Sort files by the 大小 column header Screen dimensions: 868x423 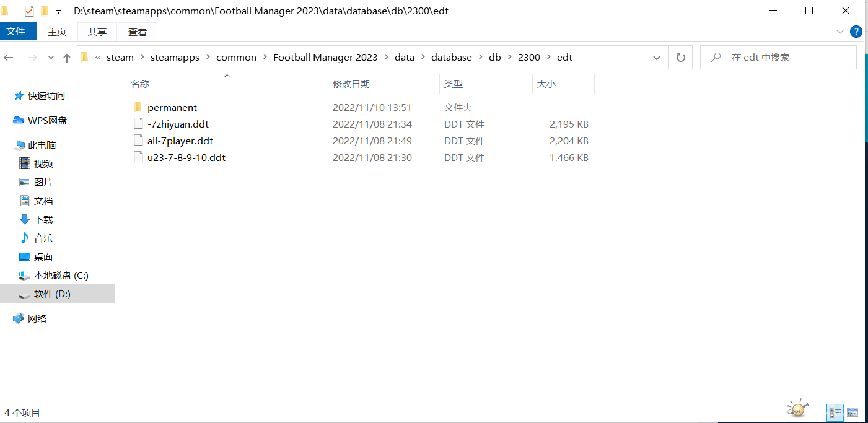point(546,84)
